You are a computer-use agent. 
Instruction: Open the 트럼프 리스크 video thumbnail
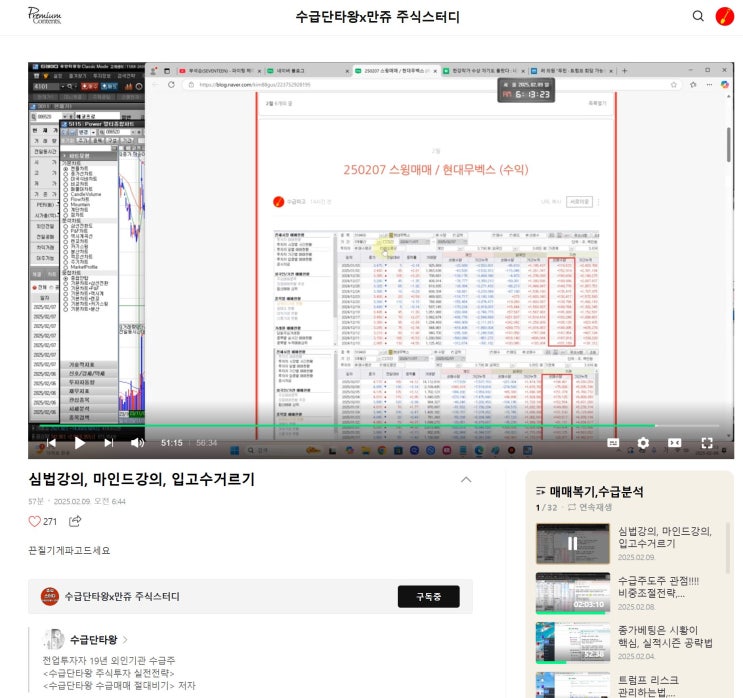(x=572, y=685)
